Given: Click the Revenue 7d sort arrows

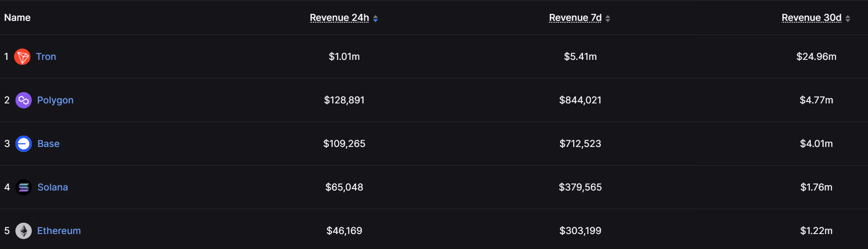Looking at the screenshot, I should coord(608,19).
